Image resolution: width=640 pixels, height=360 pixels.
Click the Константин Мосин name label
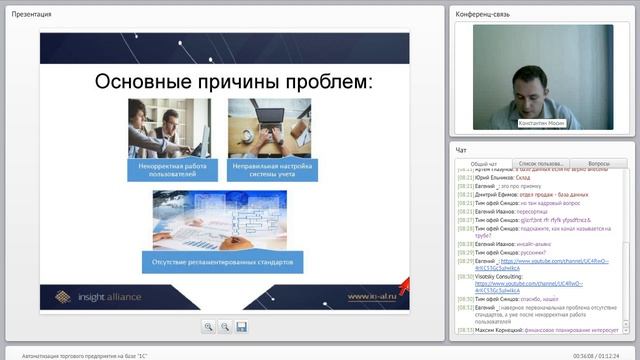pyautogui.click(x=542, y=123)
